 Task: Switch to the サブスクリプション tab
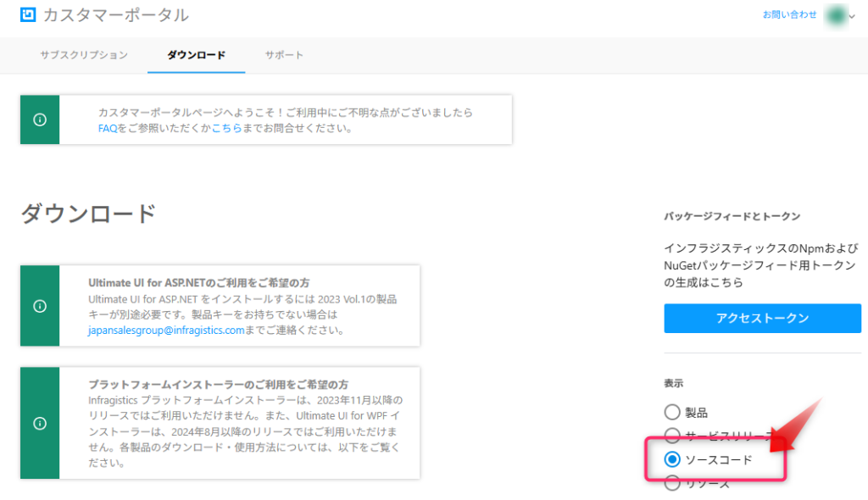(x=84, y=55)
